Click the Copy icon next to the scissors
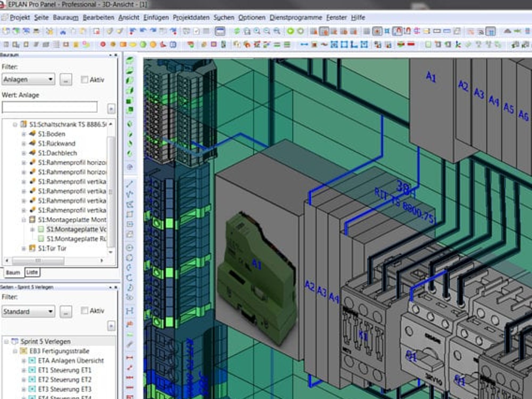Viewport: 532px width, 399px height. click(73, 31)
